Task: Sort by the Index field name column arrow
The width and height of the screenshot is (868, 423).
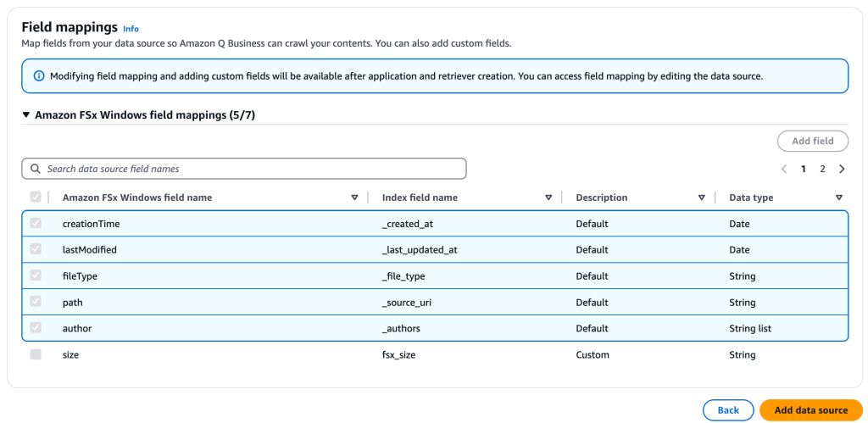Action: (548, 198)
